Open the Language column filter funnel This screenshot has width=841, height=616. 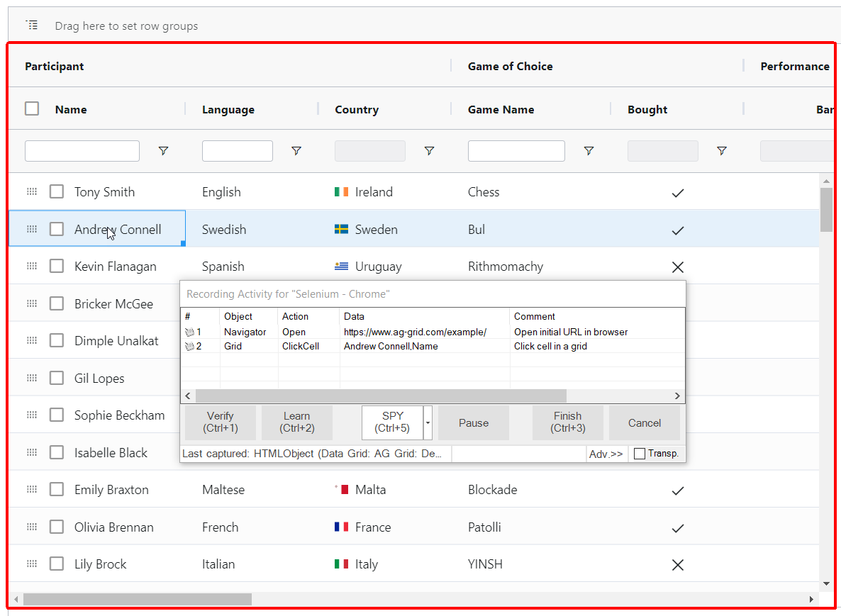click(x=296, y=150)
